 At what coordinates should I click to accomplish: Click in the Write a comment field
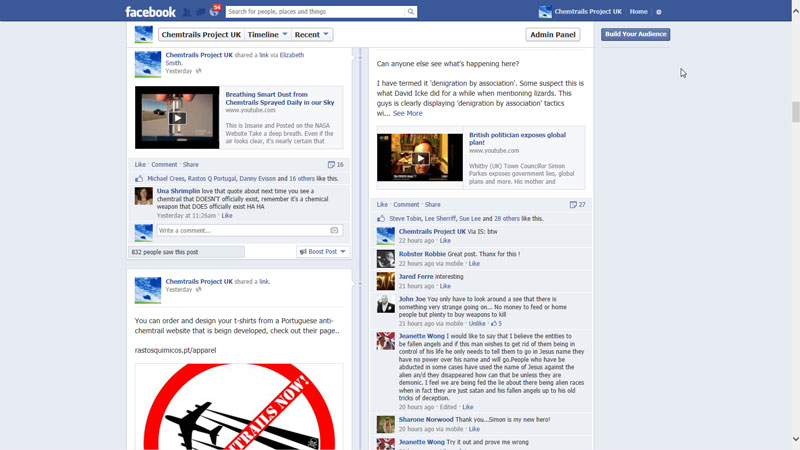pos(240,231)
